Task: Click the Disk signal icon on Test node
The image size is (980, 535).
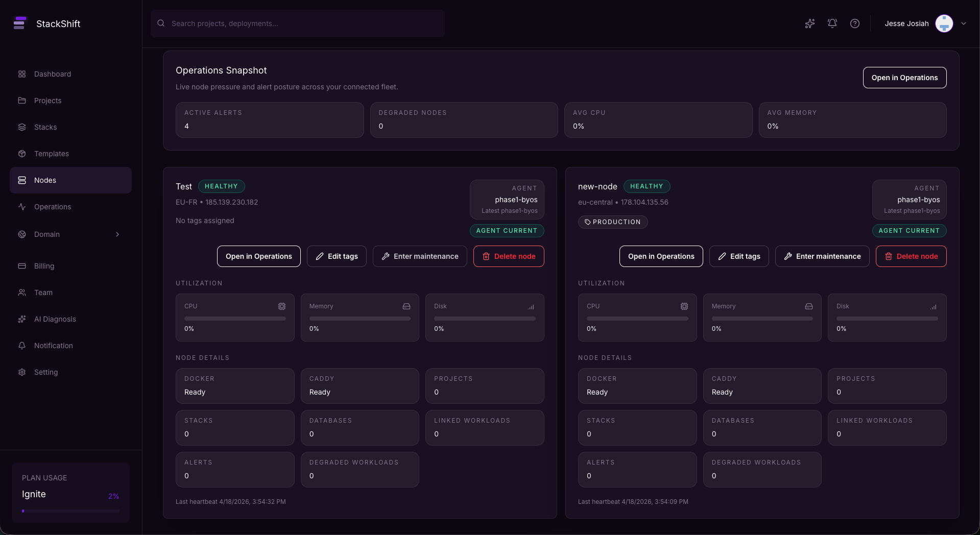Action: [531, 306]
